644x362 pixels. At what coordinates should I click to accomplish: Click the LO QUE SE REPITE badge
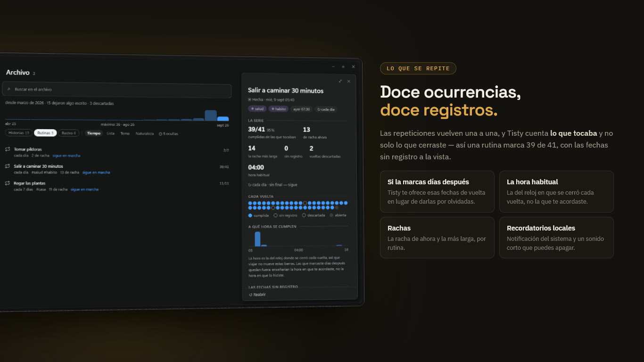(x=418, y=68)
